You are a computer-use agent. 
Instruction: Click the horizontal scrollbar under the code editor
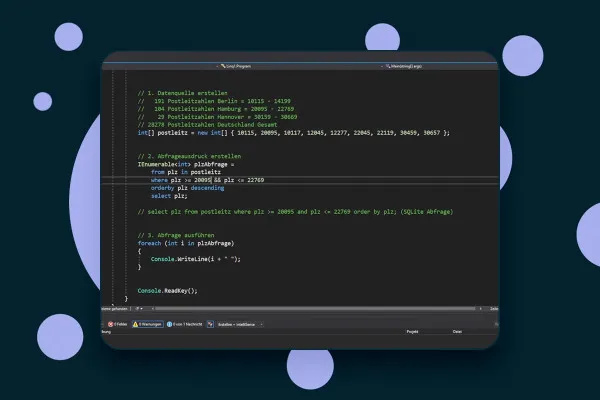315,309
